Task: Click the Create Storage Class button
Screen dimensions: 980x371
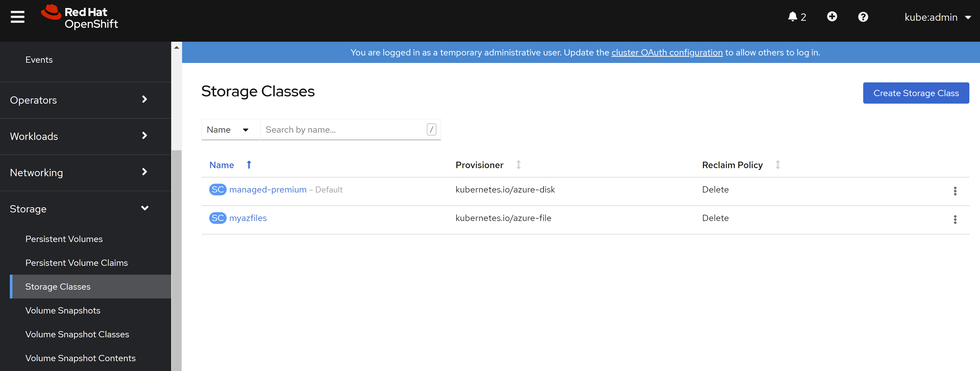Action: 916,93
